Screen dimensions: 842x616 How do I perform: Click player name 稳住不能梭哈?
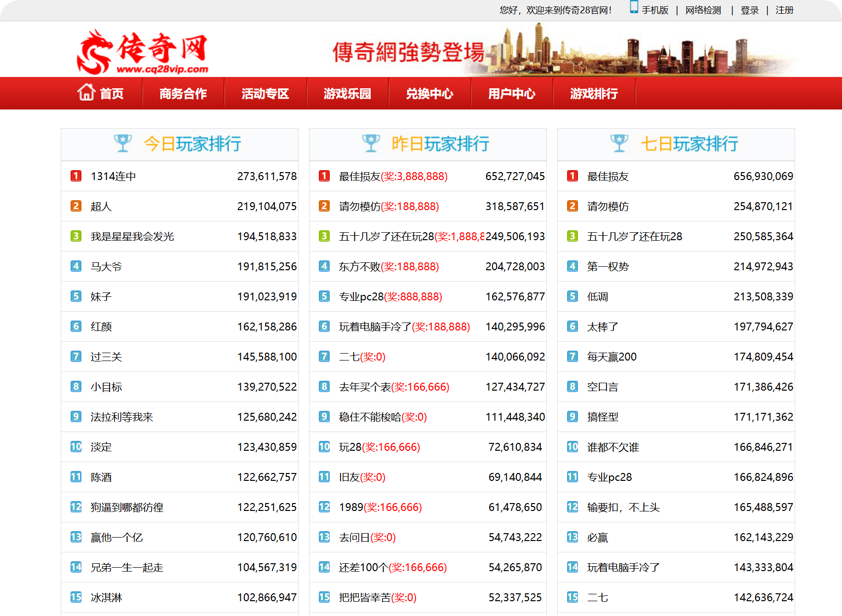point(370,417)
